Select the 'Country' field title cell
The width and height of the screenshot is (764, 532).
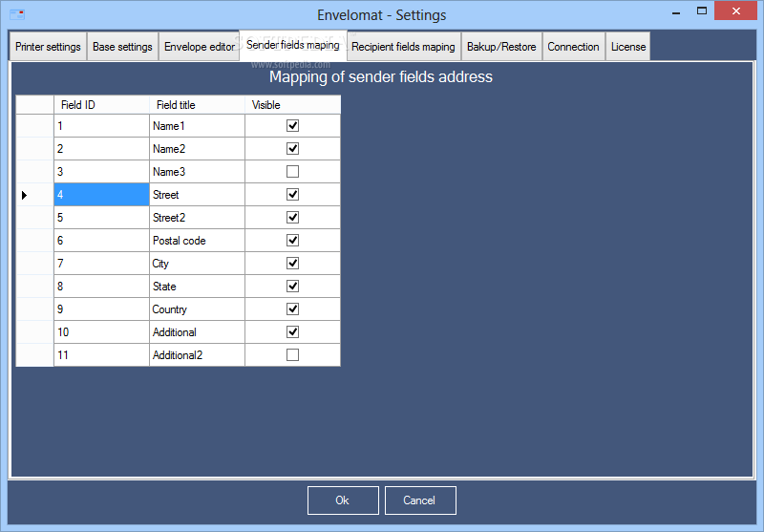197,309
